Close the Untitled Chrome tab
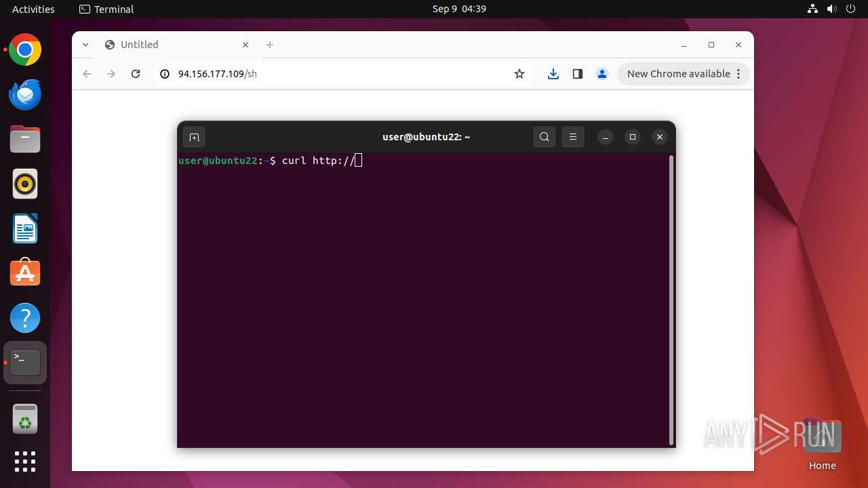Image resolution: width=868 pixels, height=488 pixels. 245,45
